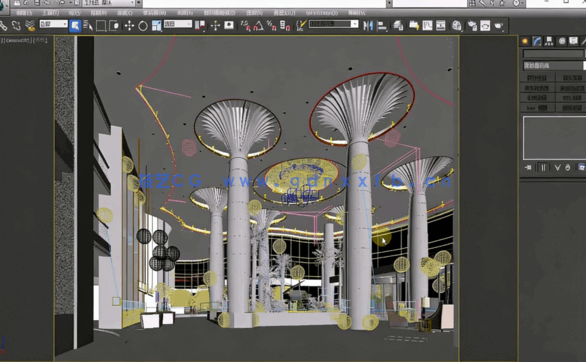Open the Curve Editor
Screen dimensions: 586x362
pos(427,25)
